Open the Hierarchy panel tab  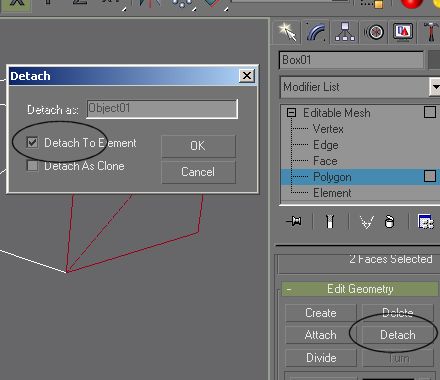point(345,32)
